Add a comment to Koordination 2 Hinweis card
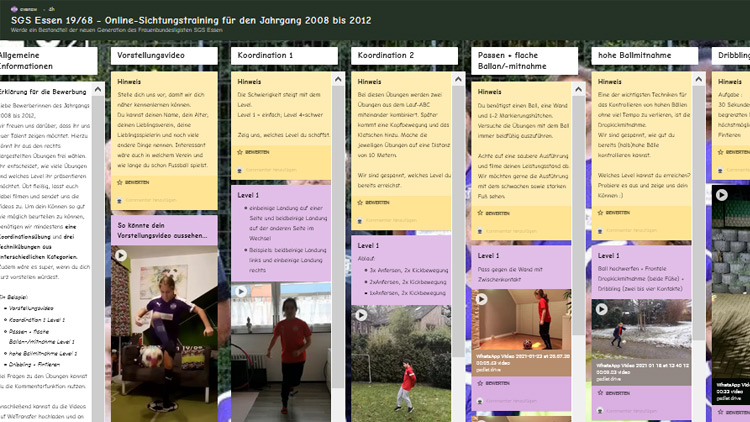Viewport: 750px width, 422px height. 391,221
